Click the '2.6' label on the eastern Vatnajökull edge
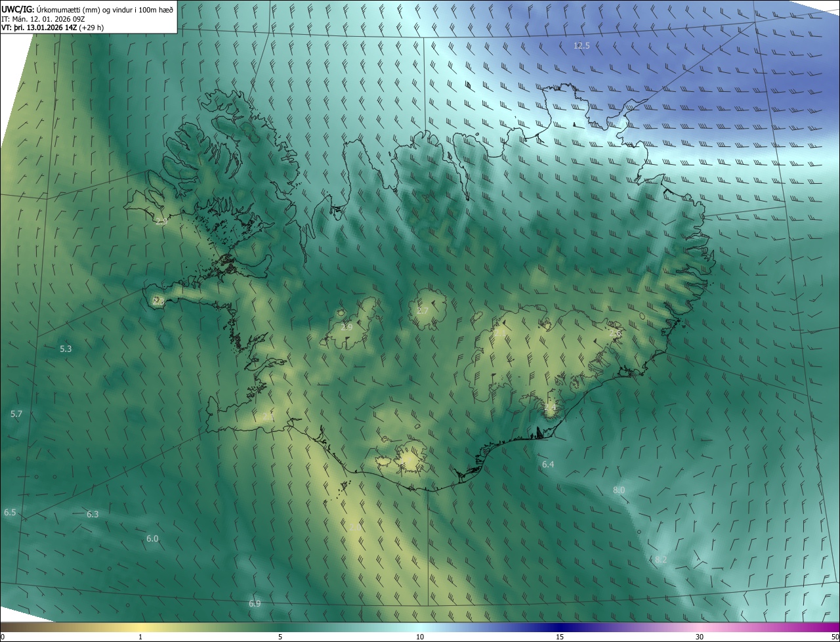 (x=615, y=333)
